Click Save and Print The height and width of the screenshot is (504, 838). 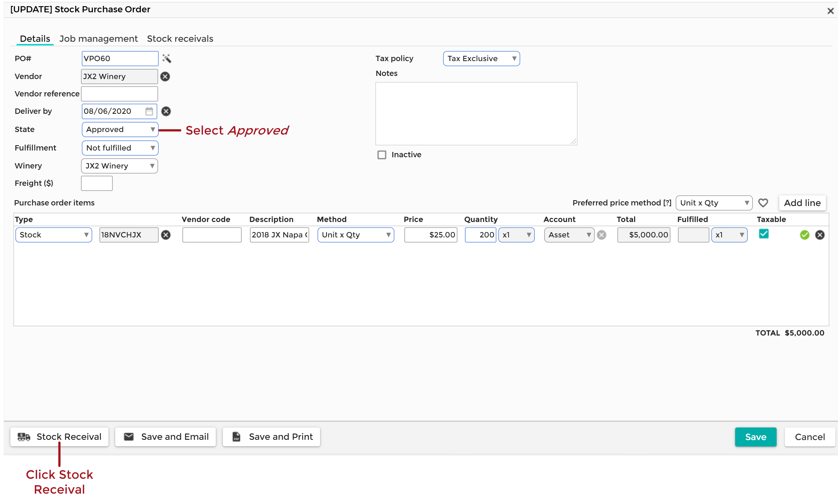271,436
